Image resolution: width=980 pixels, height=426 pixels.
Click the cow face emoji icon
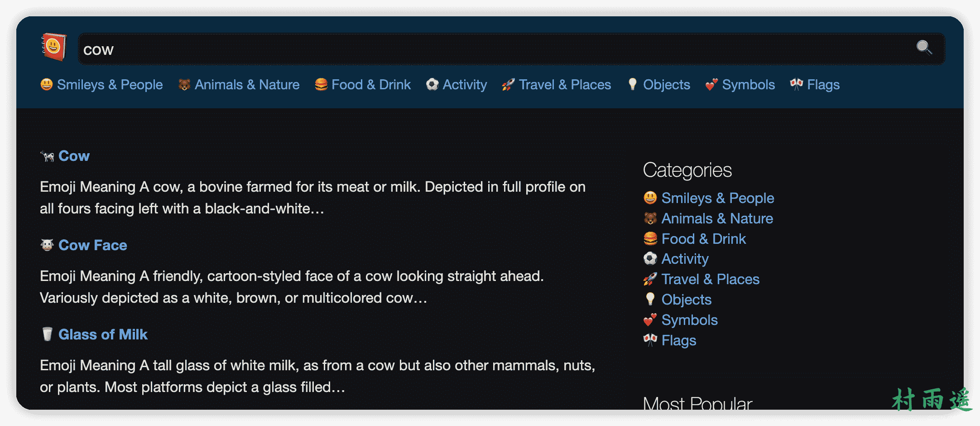click(47, 245)
